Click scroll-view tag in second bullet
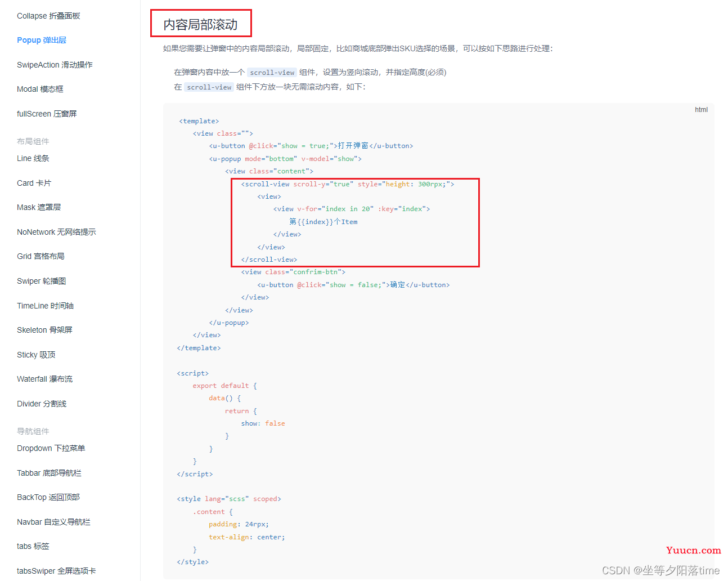The image size is (728, 581). tap(209, 87)
